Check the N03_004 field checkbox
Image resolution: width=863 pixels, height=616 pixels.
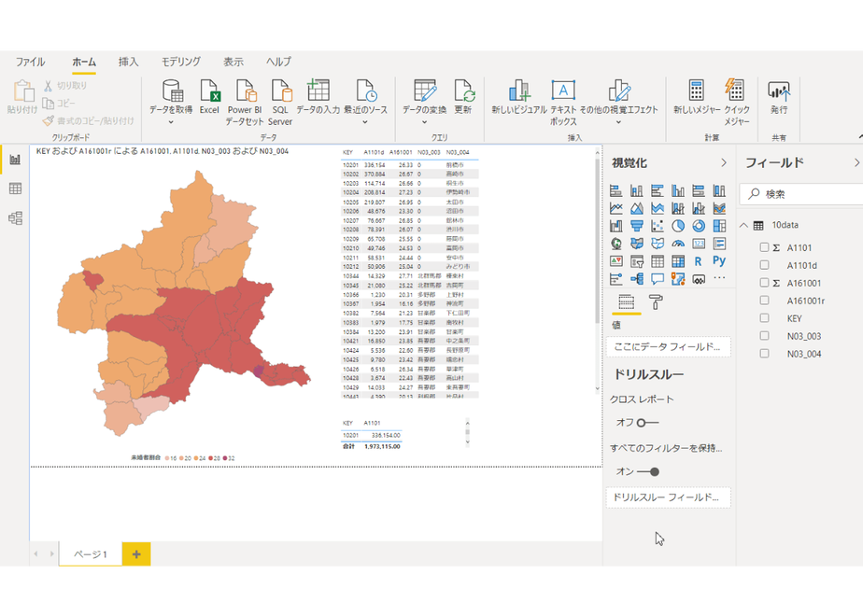tap(765, 353)
